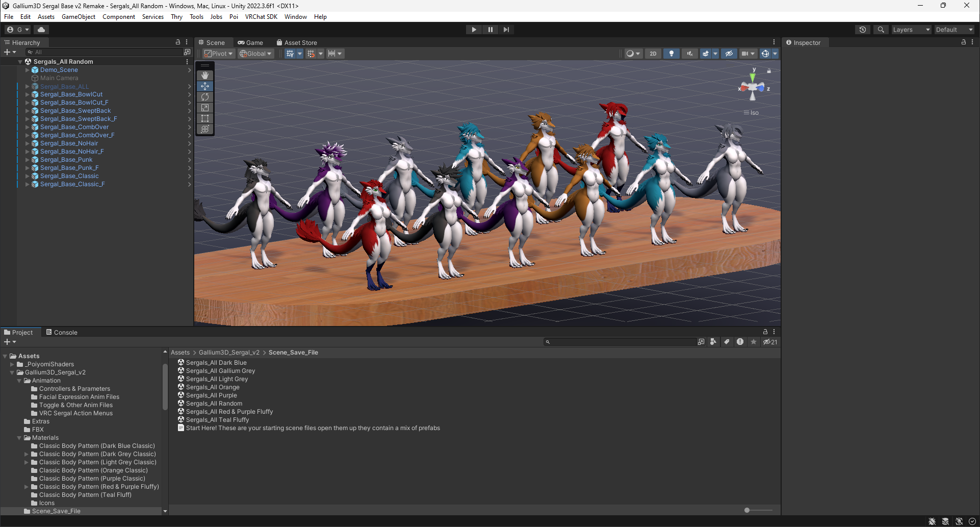Screen dimensions: 980x527
Task: Select the Rotate tool
Action: (205, 97)
